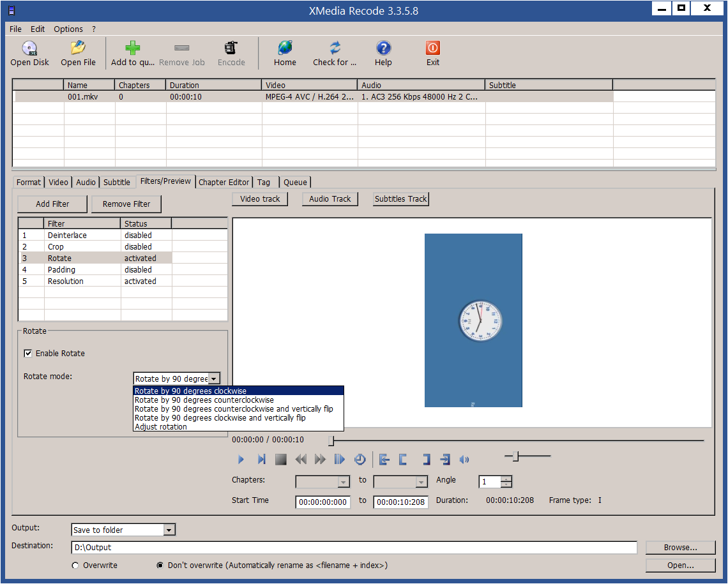Select the Don't overwrite radio button
The width and height of the screenshot is (728, 584).
pyautogui.click(x=160, y=565)
